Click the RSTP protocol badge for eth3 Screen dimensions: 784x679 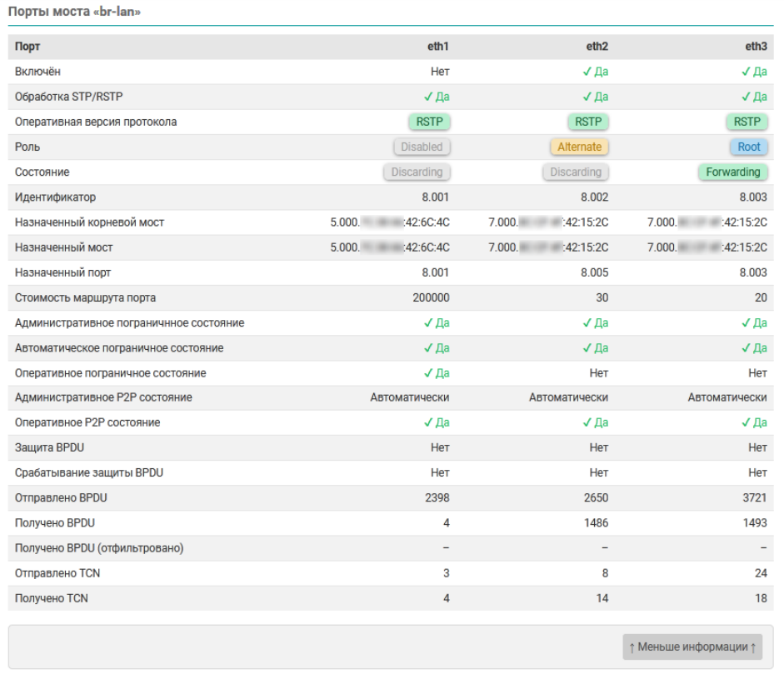[747, 122]
